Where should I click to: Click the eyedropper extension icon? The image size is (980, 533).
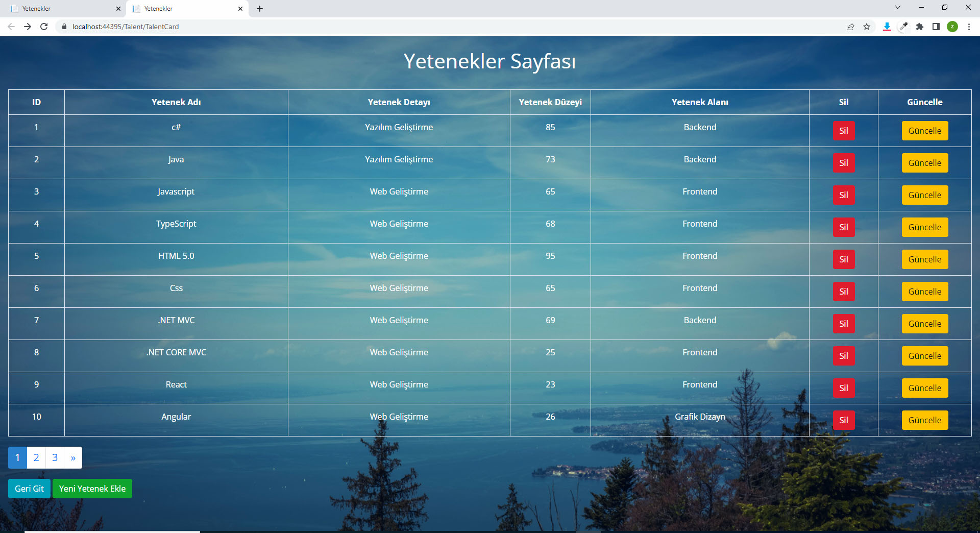[x=903, y=27]
